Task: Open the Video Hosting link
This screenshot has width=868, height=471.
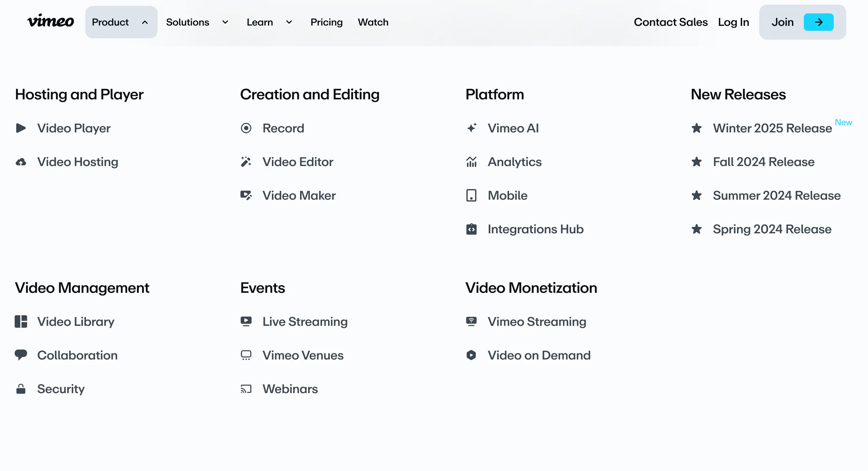Action: point(78,162)
